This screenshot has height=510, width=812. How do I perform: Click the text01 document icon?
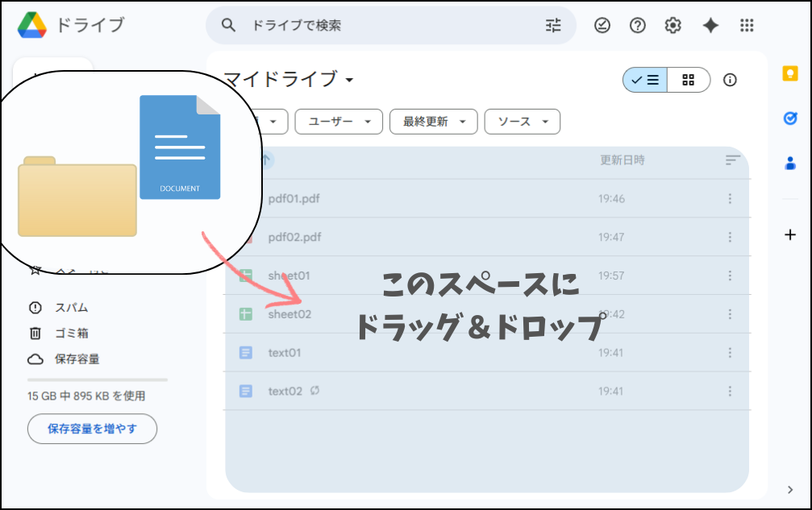tap(245, 353)
